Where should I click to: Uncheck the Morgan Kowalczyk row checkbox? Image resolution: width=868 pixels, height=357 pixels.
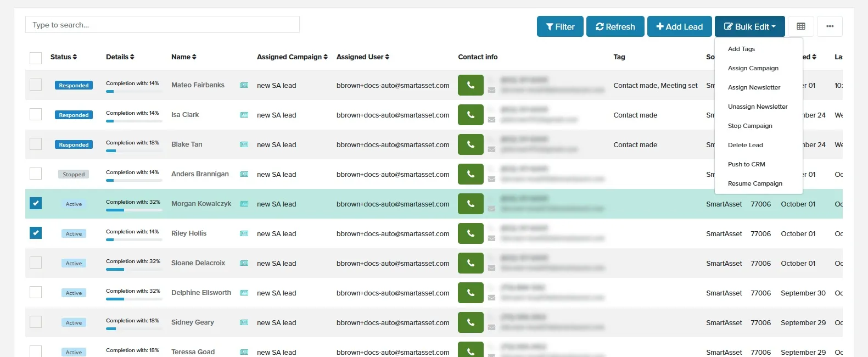pos(36,203)
